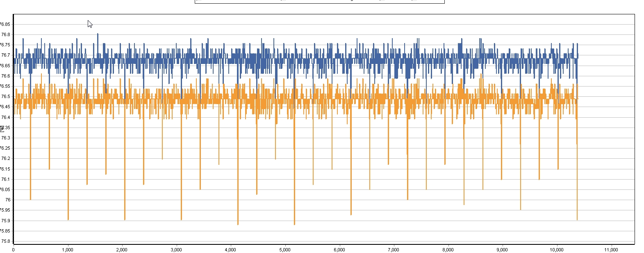Click the 76.5 y-axis label
The image size is (644, 253).
[x=5, y=97]
